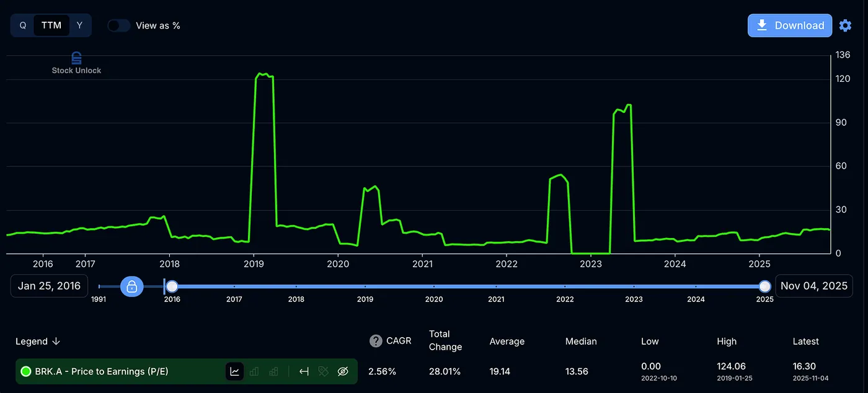
Task: Click the Legend sort arrow
Action: 56,342
